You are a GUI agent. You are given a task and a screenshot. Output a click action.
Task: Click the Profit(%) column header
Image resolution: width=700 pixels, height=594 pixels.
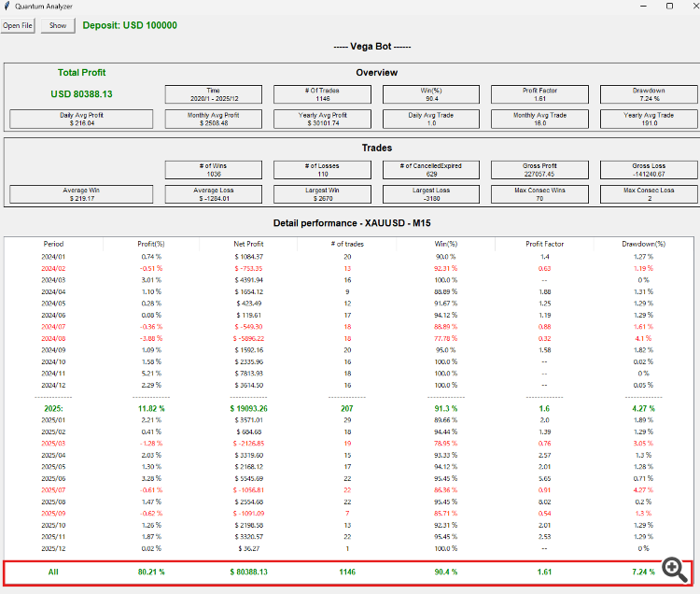tap(151, 244)
